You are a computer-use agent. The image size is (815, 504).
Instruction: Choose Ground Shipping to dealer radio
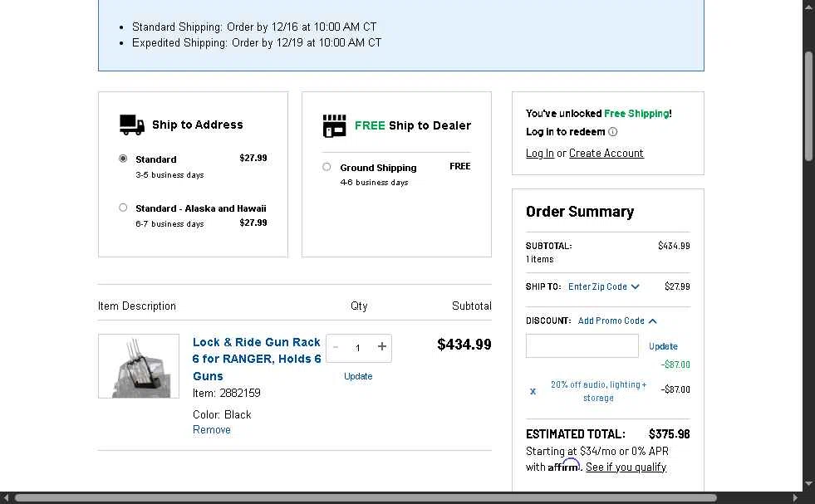click(x=326, y=167)
